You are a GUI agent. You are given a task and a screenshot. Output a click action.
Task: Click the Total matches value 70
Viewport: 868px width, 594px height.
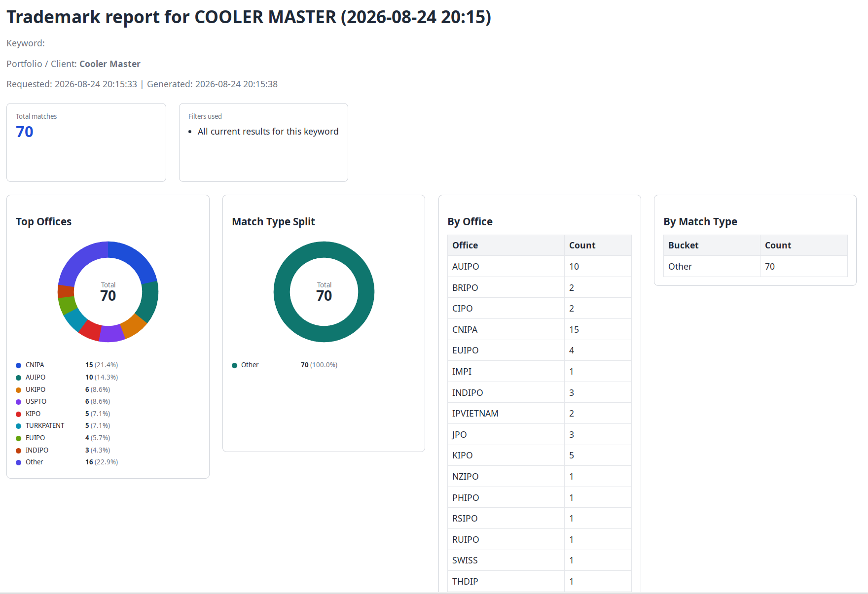click(x=25, y=132)
